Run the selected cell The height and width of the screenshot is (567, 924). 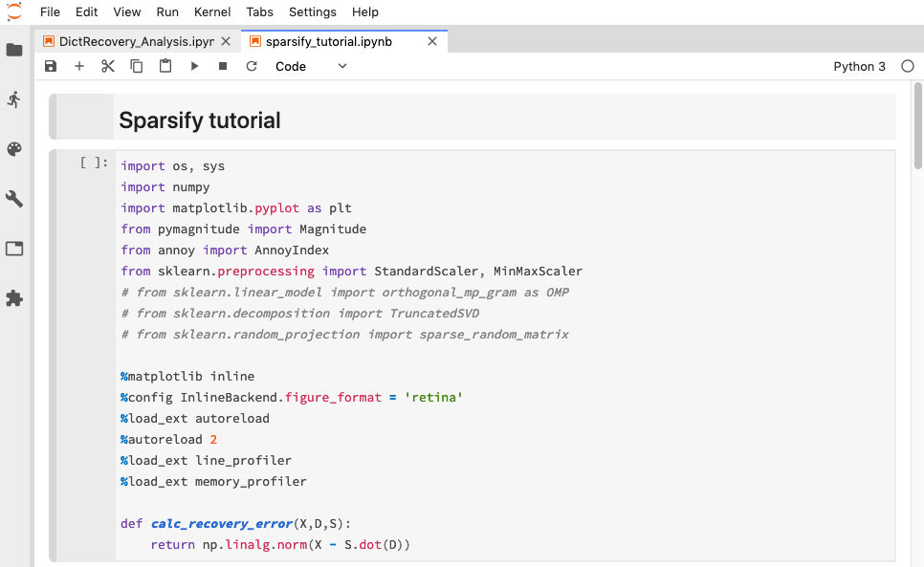(194, 66)
